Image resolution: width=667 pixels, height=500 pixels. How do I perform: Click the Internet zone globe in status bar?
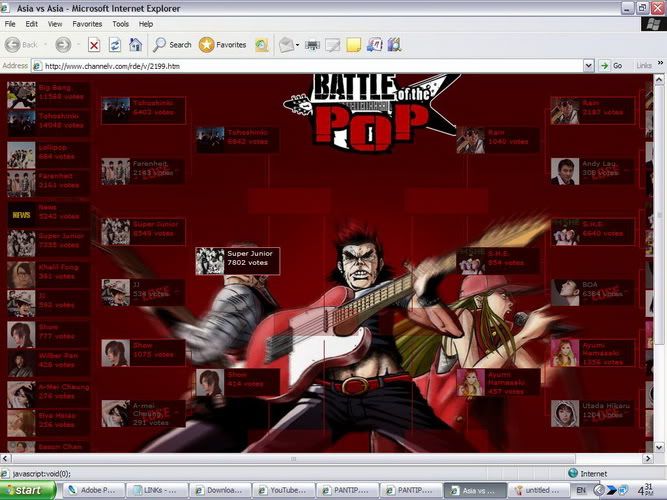(573, 473)
